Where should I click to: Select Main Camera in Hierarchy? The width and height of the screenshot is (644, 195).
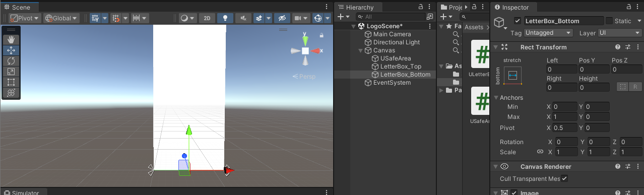pos(392,34)
